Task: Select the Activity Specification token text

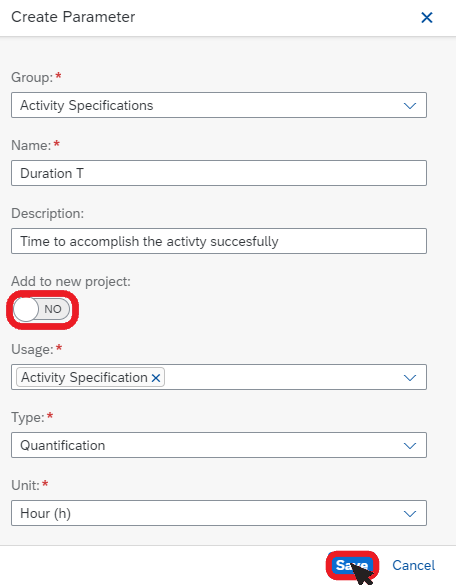Action: pyautogui.click(x=84, y=378)
